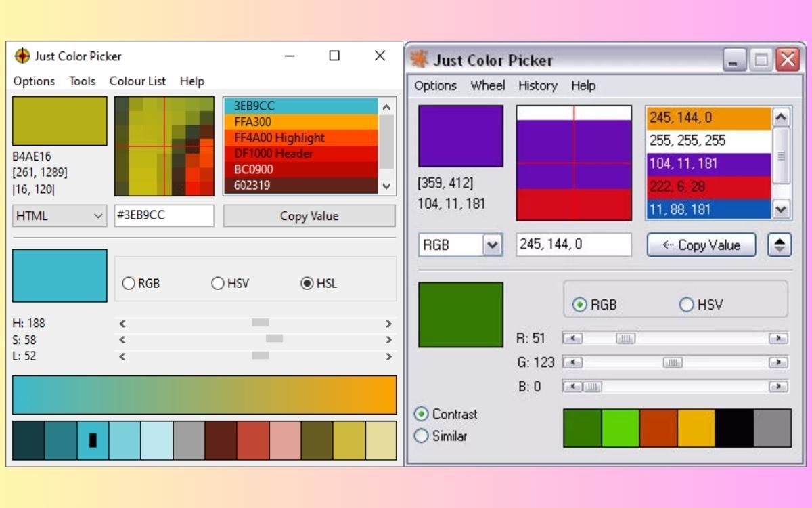This screenshot has height=508, width=812.
Task: Select FFA300 entry in colour list
Action: coord(301,122)
